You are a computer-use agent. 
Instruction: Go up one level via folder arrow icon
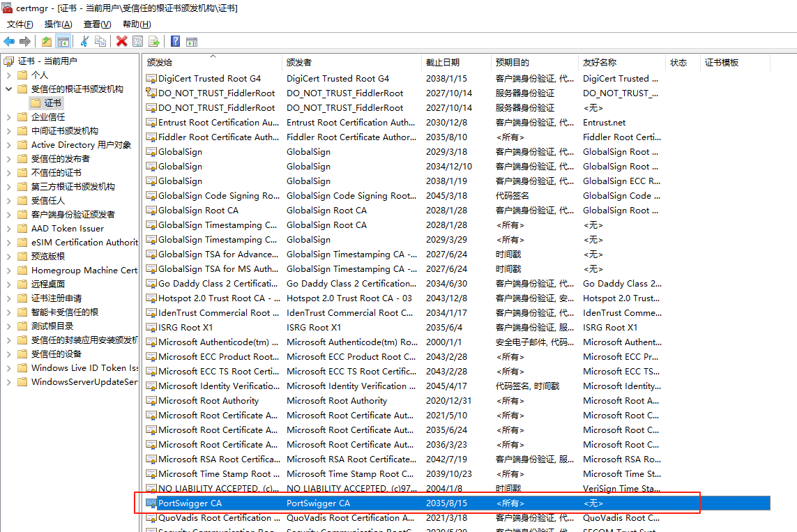[47, 42]
